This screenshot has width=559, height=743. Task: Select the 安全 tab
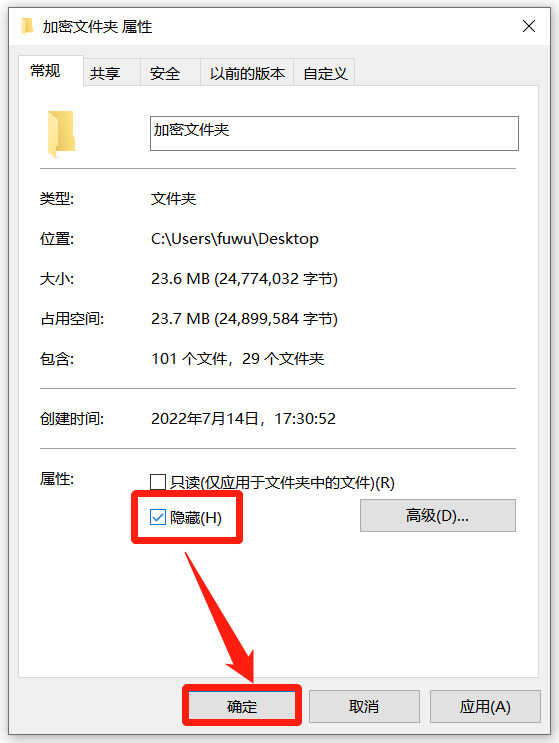(165, 73)
